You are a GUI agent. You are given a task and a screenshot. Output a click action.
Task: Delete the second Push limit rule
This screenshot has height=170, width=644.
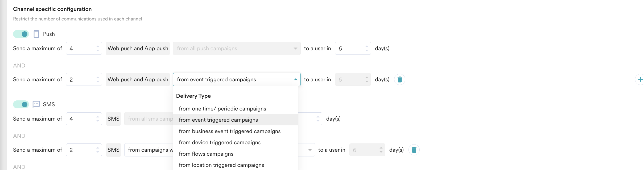click(x=399, y=79)
